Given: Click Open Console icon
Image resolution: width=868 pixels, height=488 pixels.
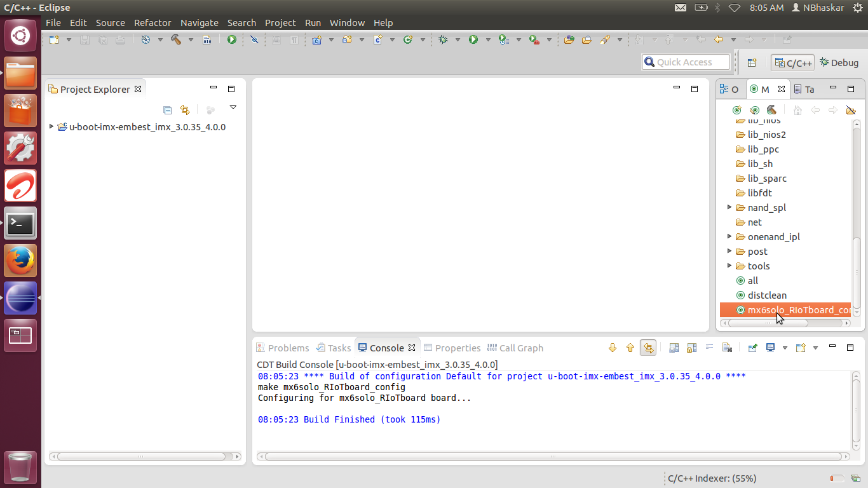Looking at the screenshot, I should (801, 348).
